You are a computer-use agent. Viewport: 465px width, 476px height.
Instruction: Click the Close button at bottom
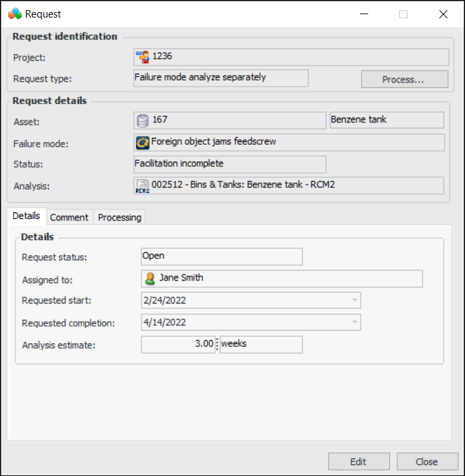(x=427, y=461)
